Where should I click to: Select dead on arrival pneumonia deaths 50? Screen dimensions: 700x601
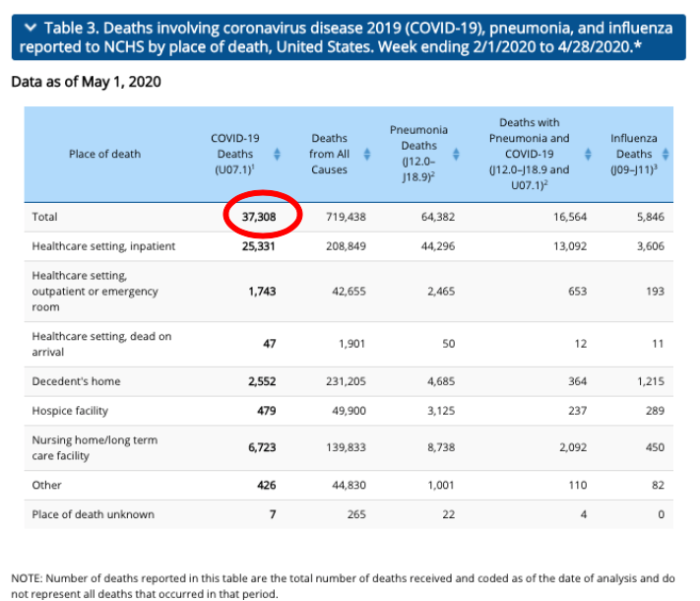[449, 344]
